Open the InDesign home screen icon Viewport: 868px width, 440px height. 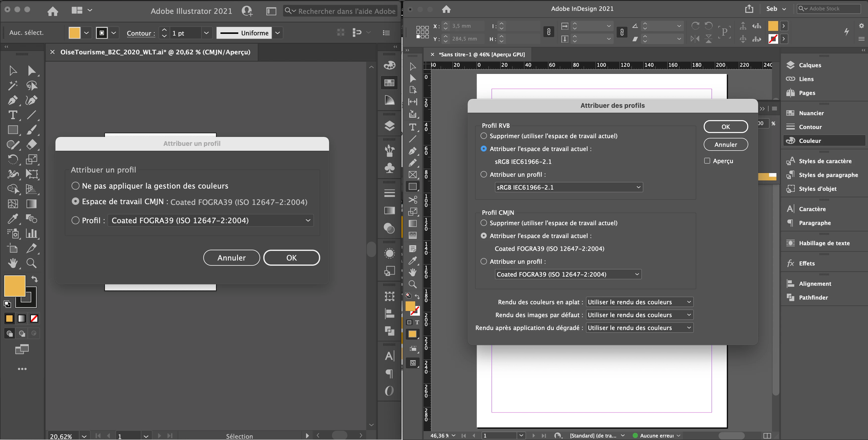[x=446, y=9]
